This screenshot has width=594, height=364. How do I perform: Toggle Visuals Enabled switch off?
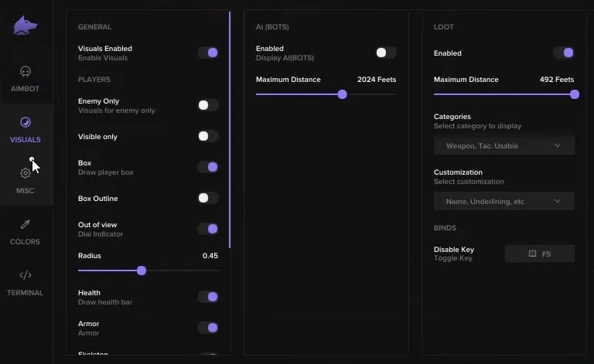pos(207,53)
